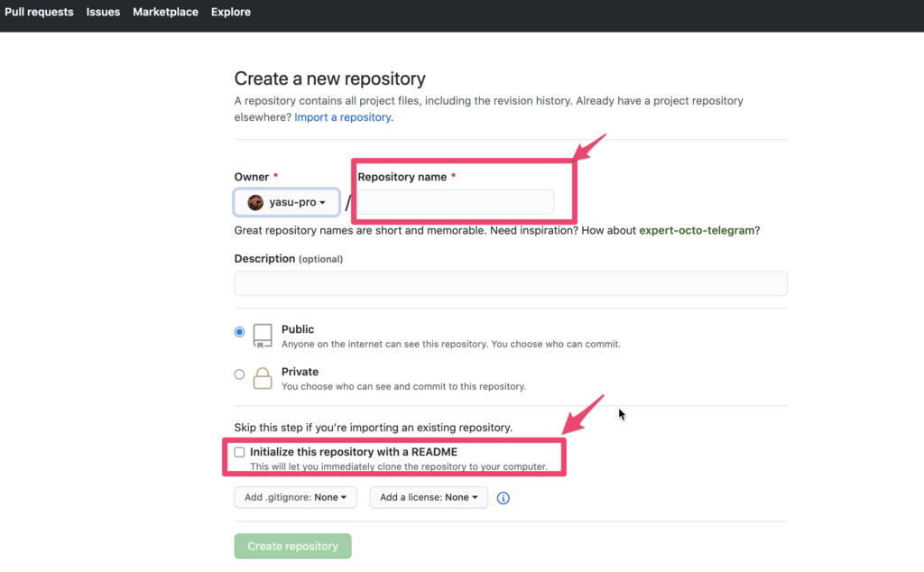Click the 'Description' field label
The height and width of the screenshot is (572, 924).
[x=264, y=259]
